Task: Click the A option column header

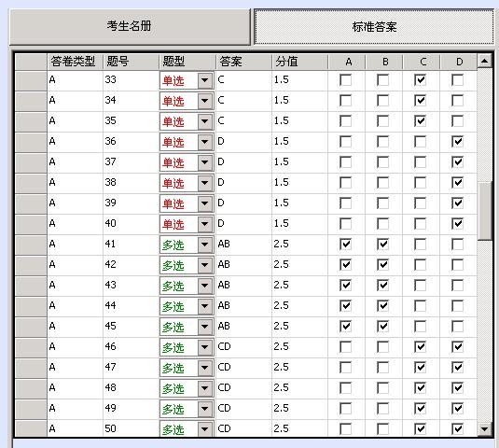Action: point(347,62)
